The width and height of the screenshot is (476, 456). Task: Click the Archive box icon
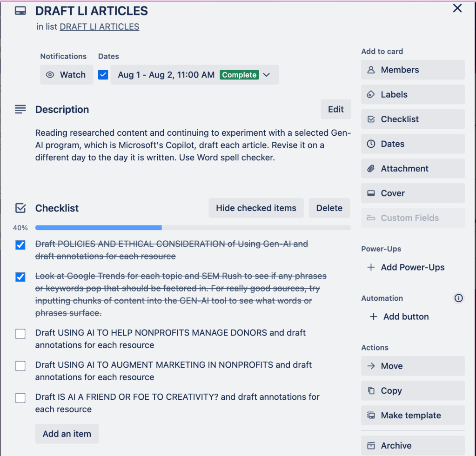pyautogui.click(x=371, y=446)
